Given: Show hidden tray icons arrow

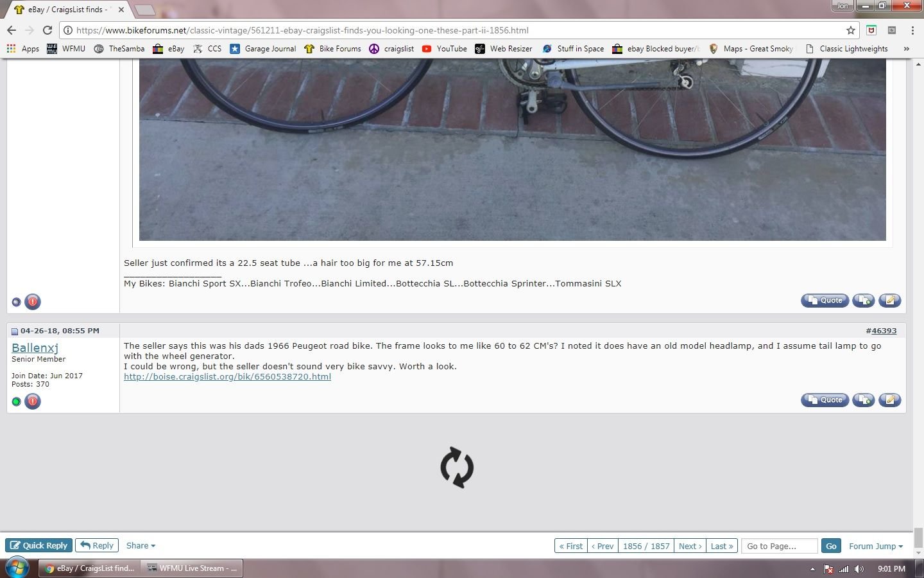Looking at the screenshot, I should [x=812, y=569].
